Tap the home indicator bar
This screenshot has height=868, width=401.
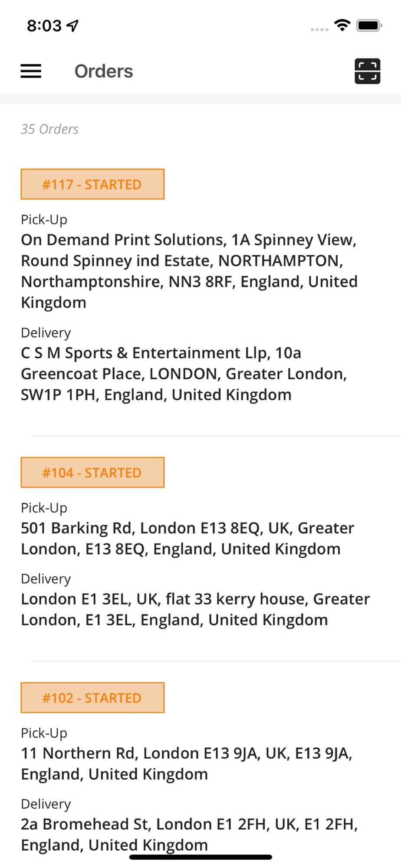pyautogui.click(x=200, y=857)
